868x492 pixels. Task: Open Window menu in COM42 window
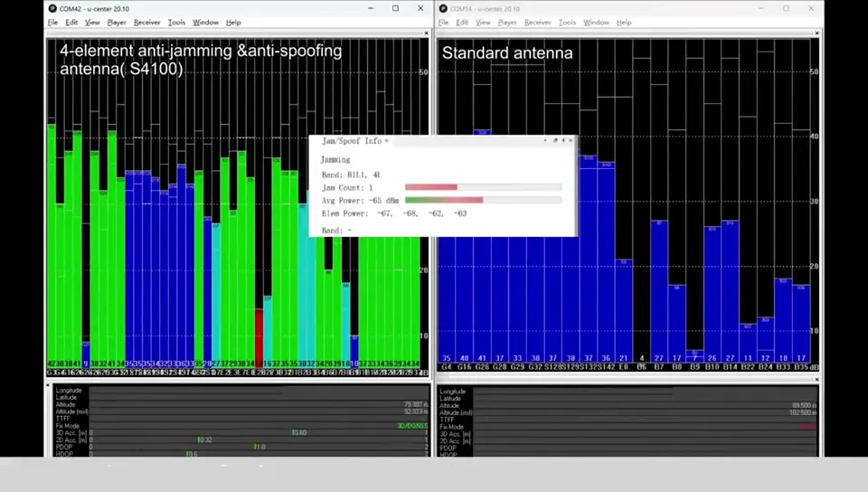[206, 23]
